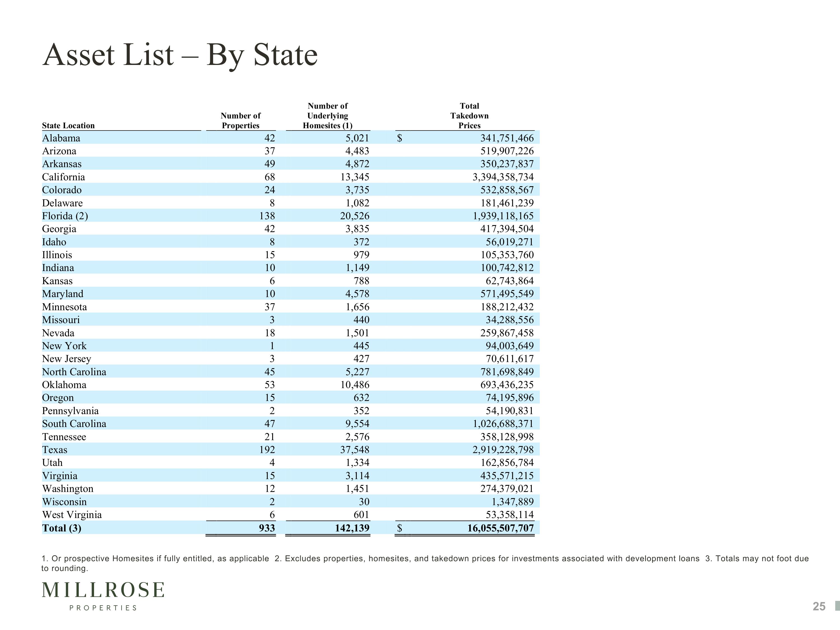Screen dimensions: 840x630
Task: Select the Florida (2) state entry
Action: click(65, 216)
